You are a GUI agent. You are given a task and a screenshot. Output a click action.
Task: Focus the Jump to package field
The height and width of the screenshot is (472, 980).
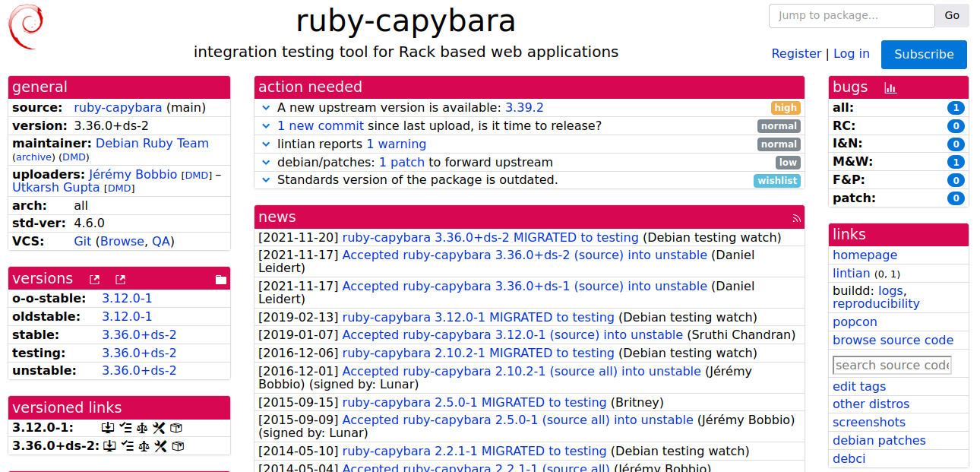852,15
